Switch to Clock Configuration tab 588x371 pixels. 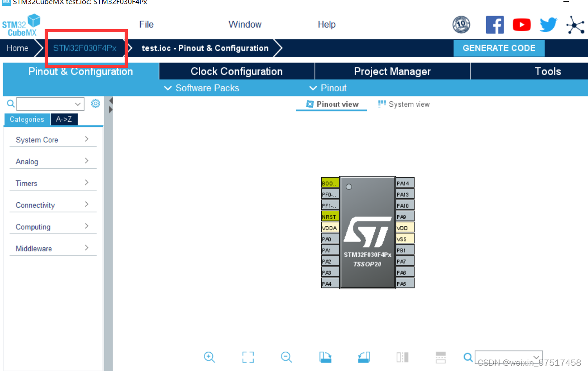[x=236, y=71]
